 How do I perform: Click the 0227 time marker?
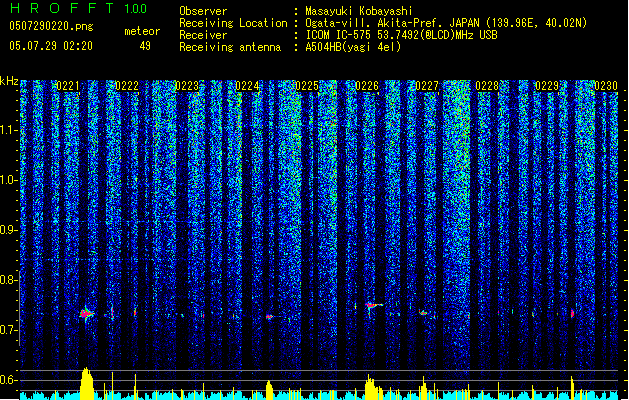(x=427, y=86)
